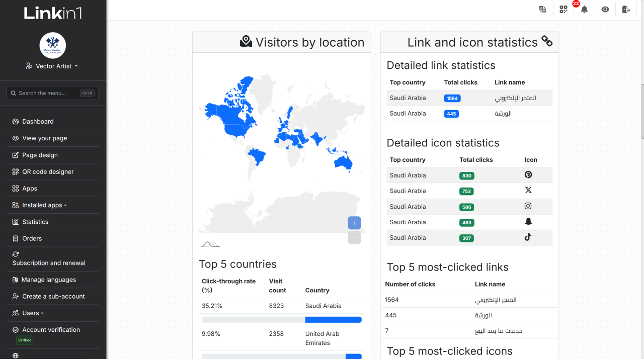Click the X icon in icon statistics

click(528, 190)
